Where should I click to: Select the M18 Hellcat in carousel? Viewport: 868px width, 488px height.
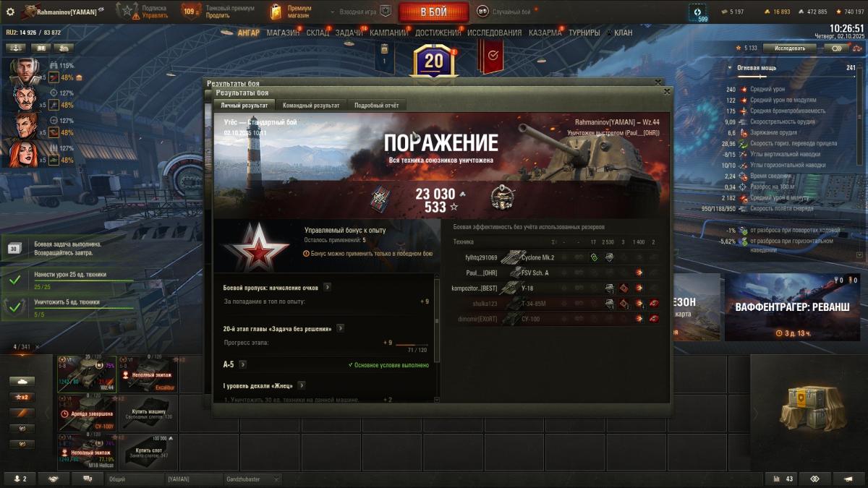pyautogui.click(x=88, y=452)
